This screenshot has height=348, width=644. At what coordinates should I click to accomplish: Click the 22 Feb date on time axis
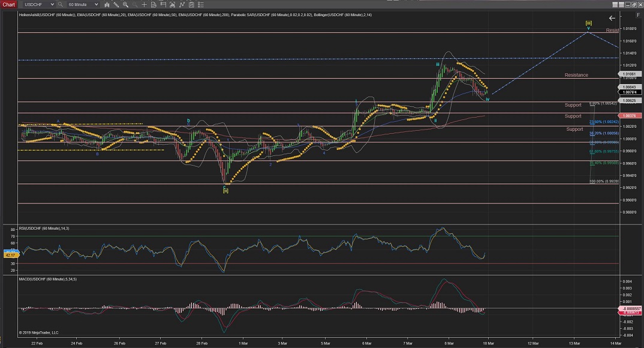pos(37,343)
